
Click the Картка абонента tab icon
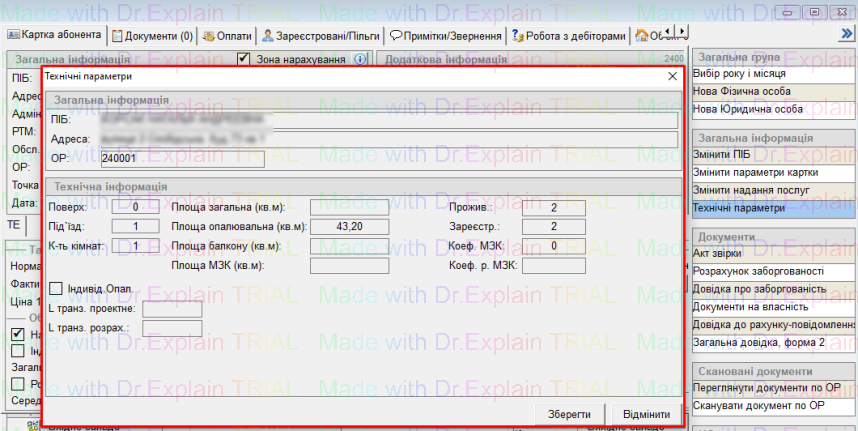click(14, 35)
